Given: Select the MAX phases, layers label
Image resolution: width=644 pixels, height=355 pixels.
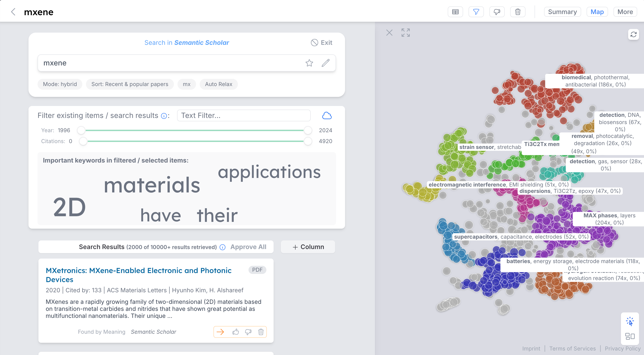Looking at the screenshot, I should pyautogui.click(x=609, y=219).
